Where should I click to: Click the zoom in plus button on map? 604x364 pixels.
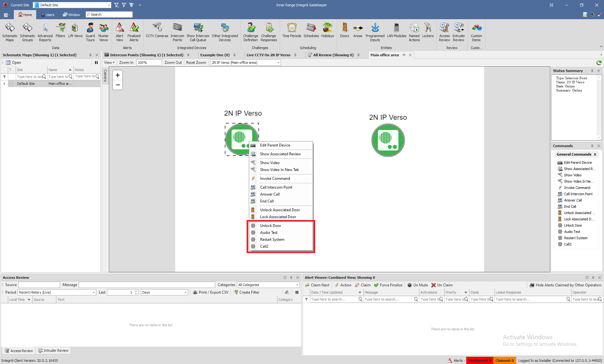118,75
